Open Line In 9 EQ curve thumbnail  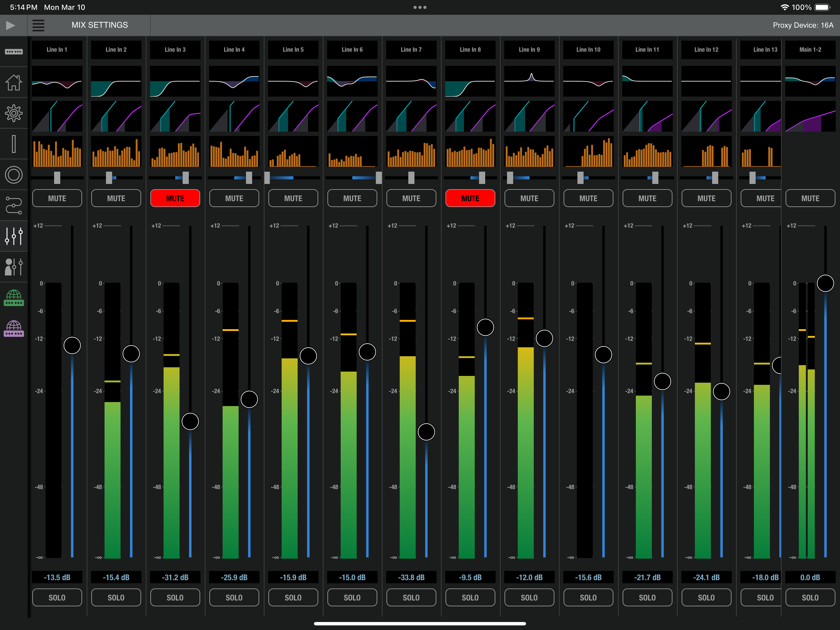(x=529, y=81)
